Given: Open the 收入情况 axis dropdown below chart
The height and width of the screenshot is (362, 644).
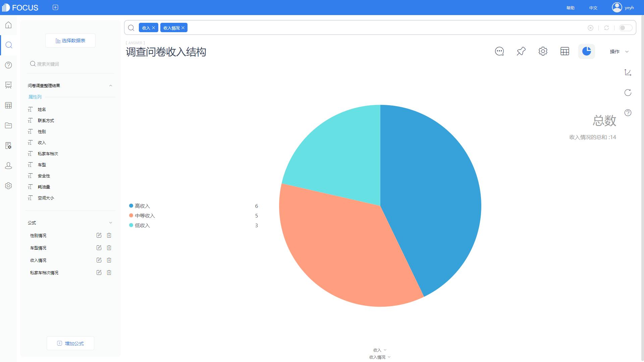Looking at the screenshot, I should click(x=380, y=357).
